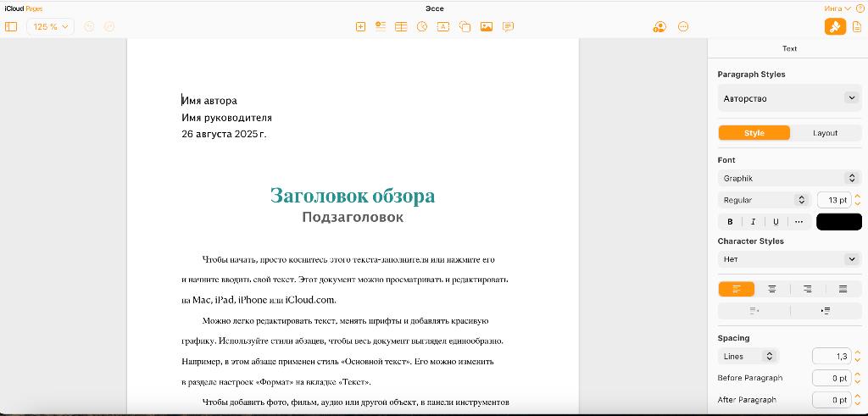
Task: Click the iCloud Pages logo link
Action: 23,8
